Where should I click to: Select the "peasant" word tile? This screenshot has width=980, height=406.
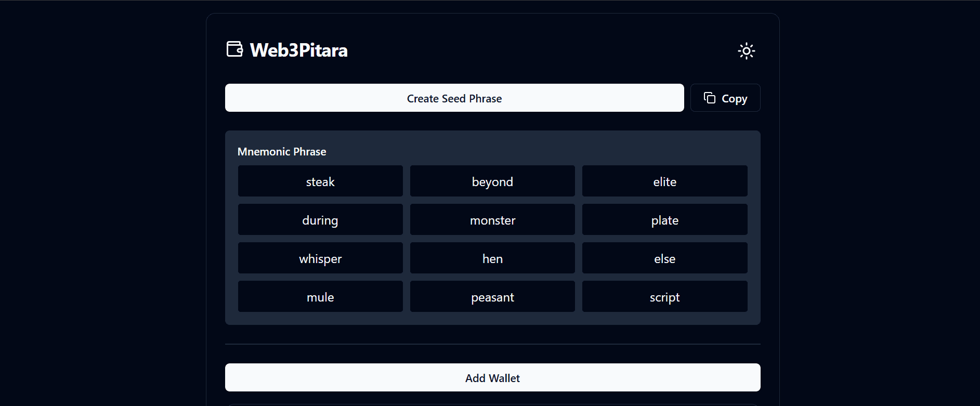pos(492,296)
